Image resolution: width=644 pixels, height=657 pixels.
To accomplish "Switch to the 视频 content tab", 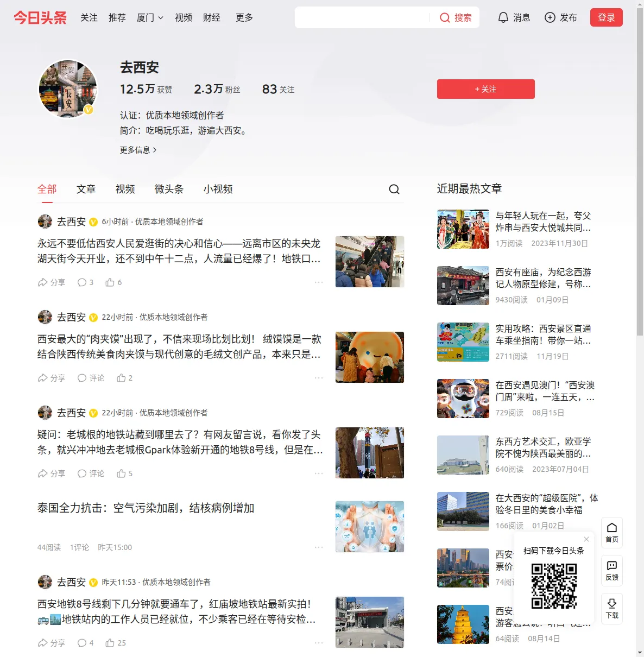I will (125, 189).
